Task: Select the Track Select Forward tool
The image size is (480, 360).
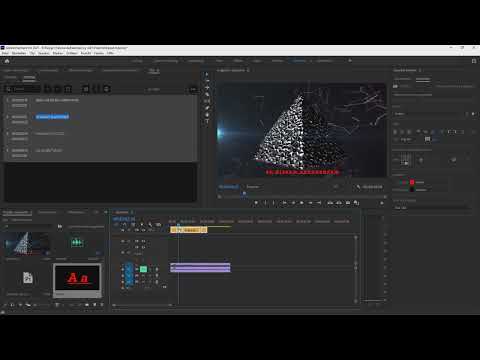Action: click(x=207, y=81)
